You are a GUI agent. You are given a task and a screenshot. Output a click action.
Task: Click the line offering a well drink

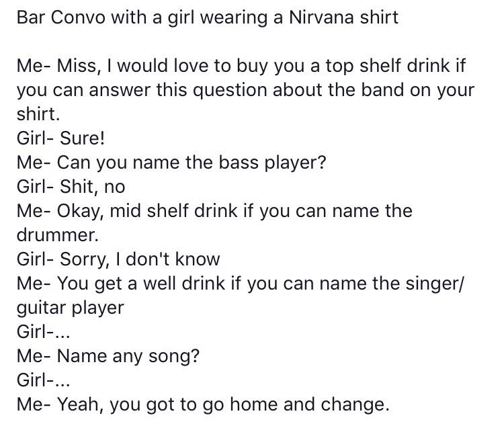240,284
